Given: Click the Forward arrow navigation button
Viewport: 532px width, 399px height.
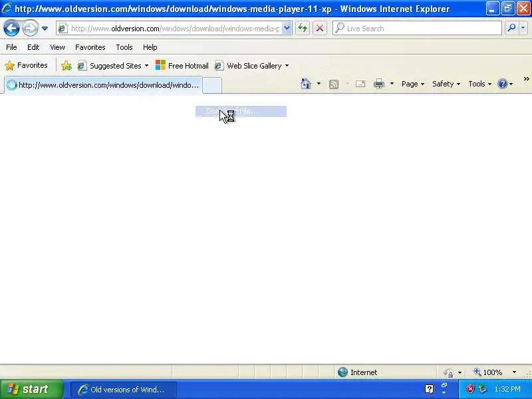Looking at the screenshot, I should (30, 28).
